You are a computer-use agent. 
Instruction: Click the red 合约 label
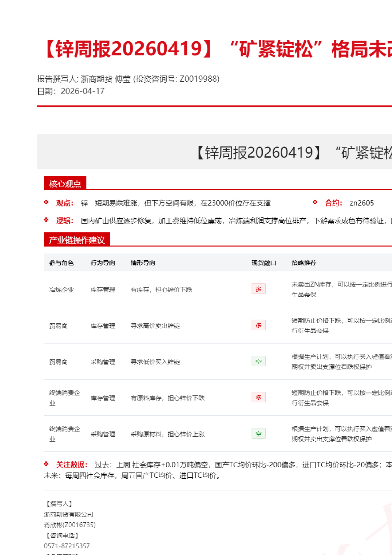tap(333, 203)
